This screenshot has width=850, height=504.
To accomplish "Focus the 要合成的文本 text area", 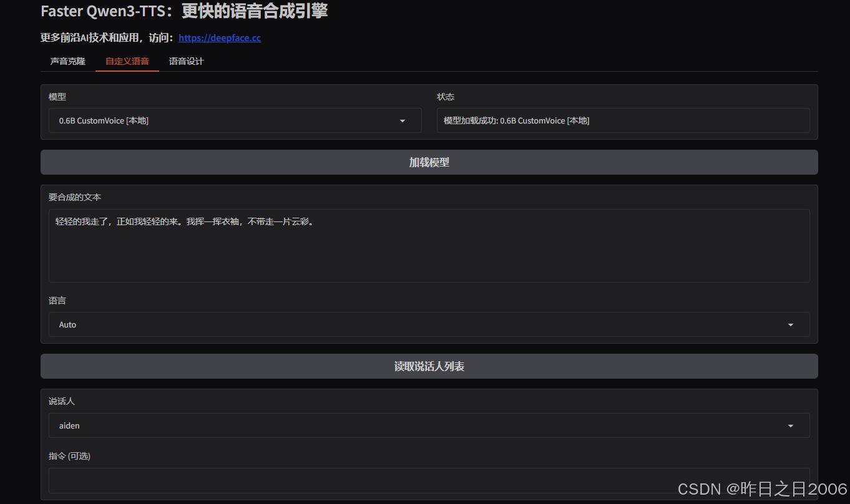I will click(x=429, y=246).
